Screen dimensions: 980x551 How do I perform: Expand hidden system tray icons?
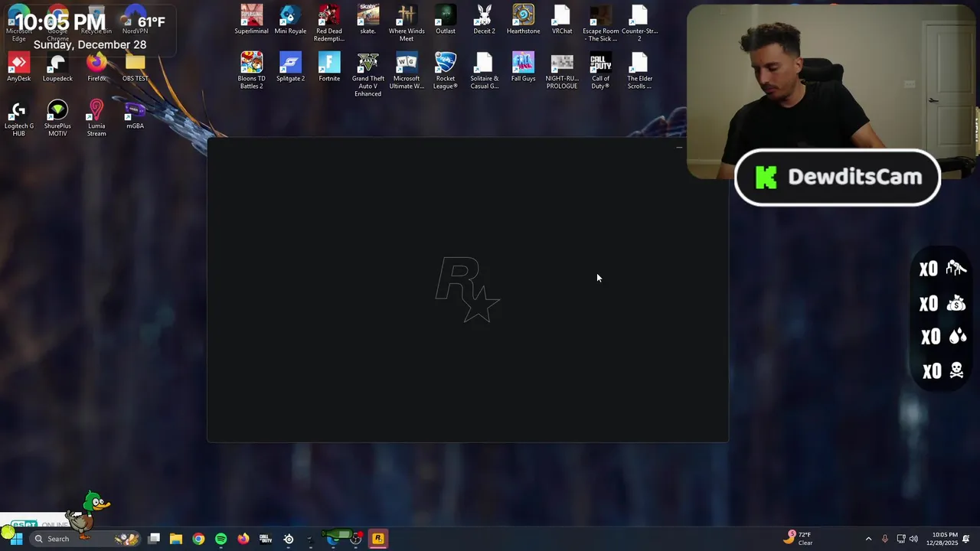click(868, 539)
